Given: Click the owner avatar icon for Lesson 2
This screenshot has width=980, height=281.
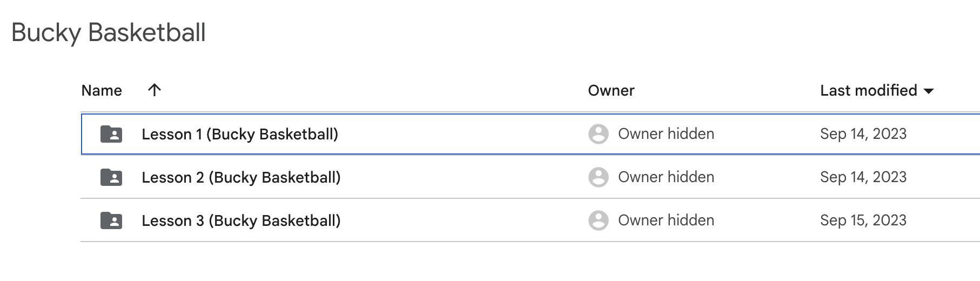Looking at the screenshot, I should click(x=598, y=177).
